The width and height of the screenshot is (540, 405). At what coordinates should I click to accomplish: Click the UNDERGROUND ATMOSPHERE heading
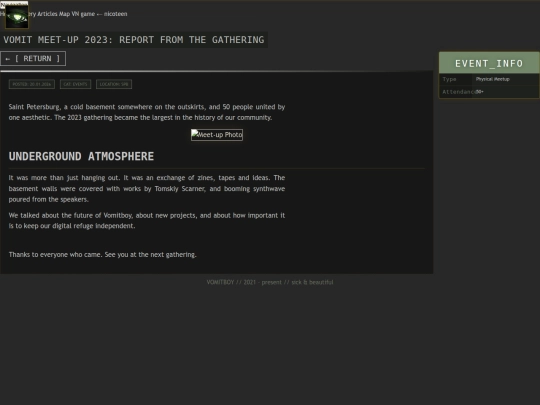(81, 156)
